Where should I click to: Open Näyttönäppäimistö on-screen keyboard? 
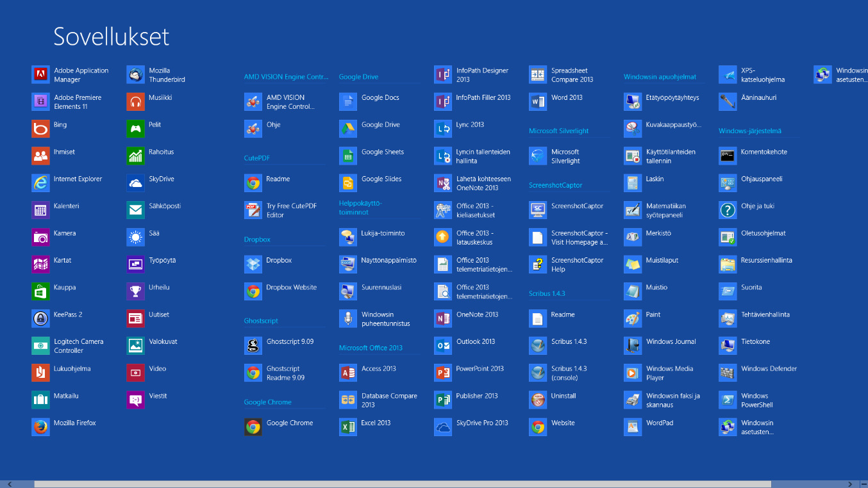coord(379,264)
